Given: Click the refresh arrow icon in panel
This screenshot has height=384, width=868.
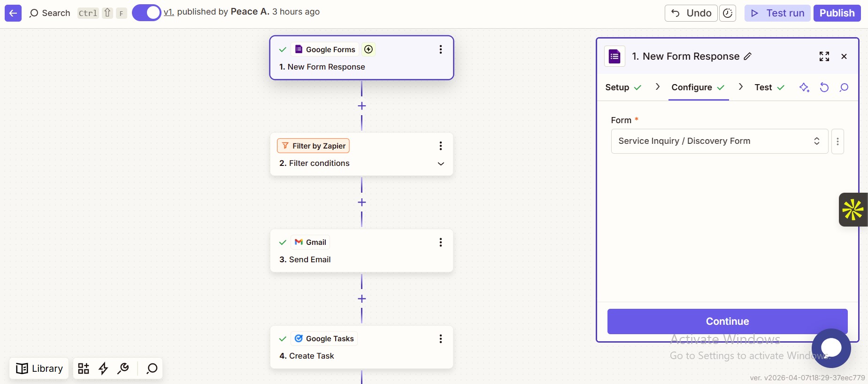Looking at the screenshot, I should point(824,87).
